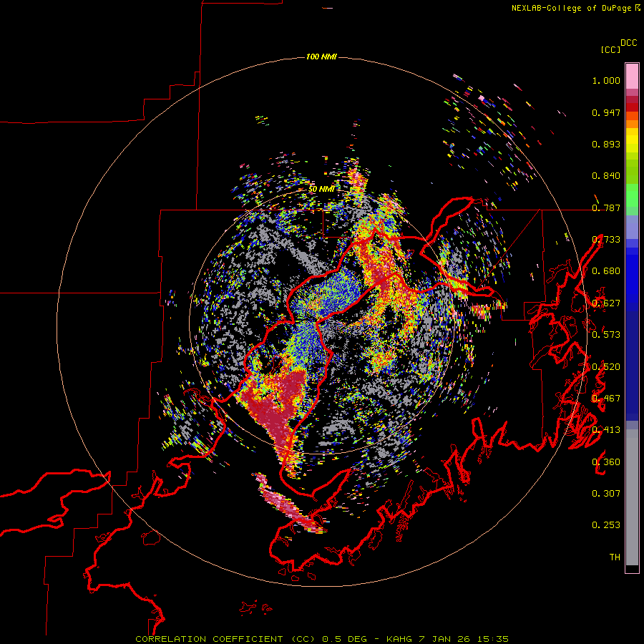Click the 0.947 legend value

[606, 112]
